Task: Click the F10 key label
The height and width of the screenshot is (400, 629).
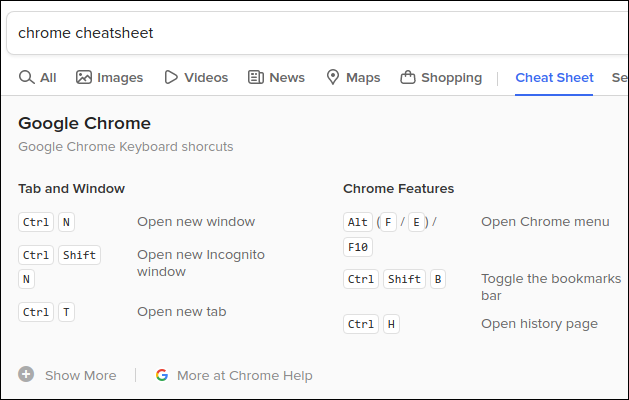Action: pos(358,247)
